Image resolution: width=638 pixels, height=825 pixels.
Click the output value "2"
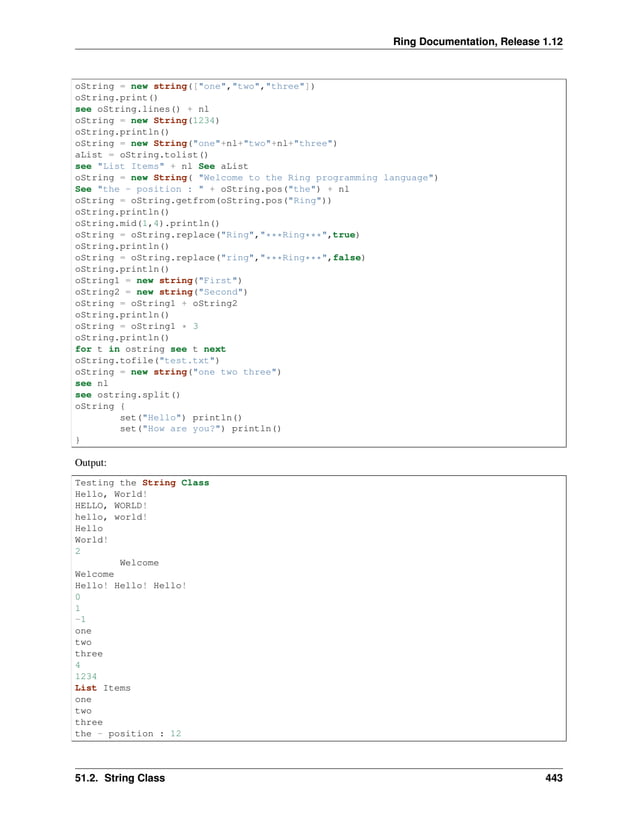78,551
